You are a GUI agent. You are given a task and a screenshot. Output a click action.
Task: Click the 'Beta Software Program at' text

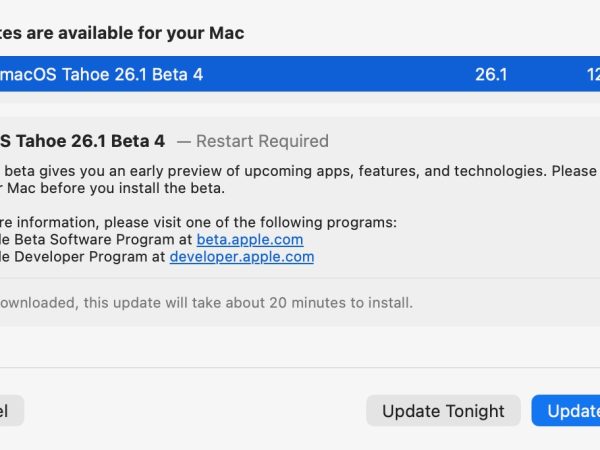98,240
